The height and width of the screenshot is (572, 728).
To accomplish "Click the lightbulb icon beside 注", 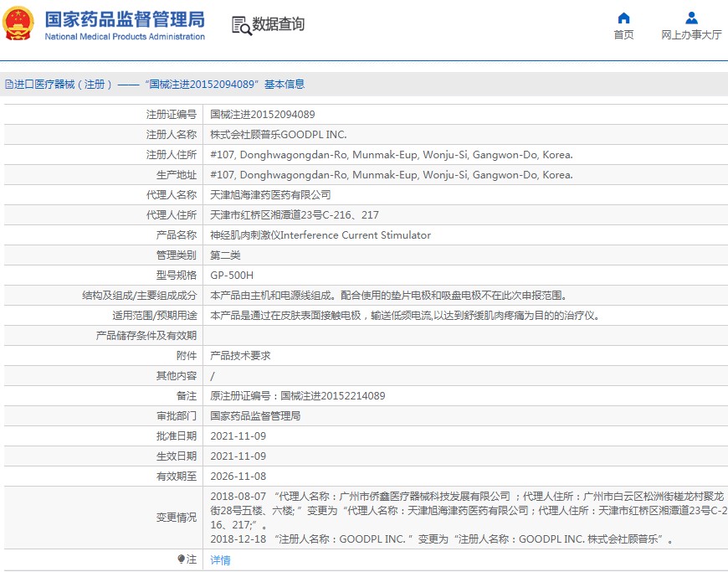I will tap(181, 559).
